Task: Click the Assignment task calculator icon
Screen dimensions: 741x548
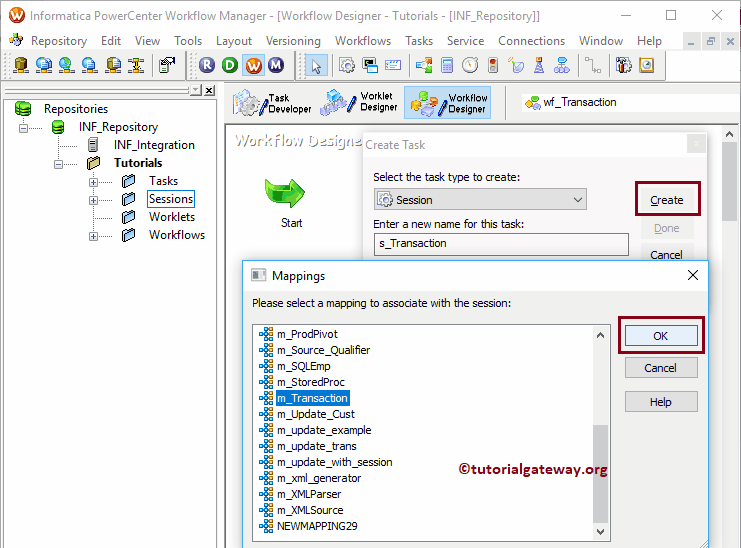Action: pos(447,65)
